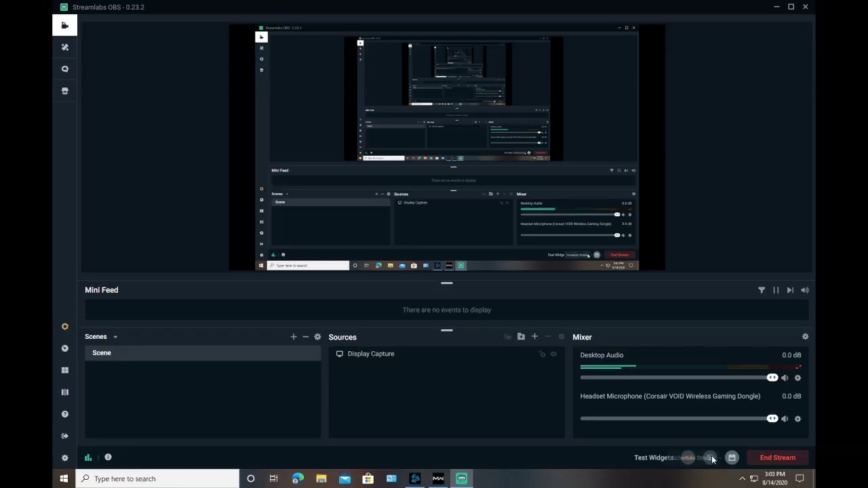The height and width of the screenshot is (488, 868).
Task: Click the orange Prime icon in the sidebar
Action: point(65,327)
